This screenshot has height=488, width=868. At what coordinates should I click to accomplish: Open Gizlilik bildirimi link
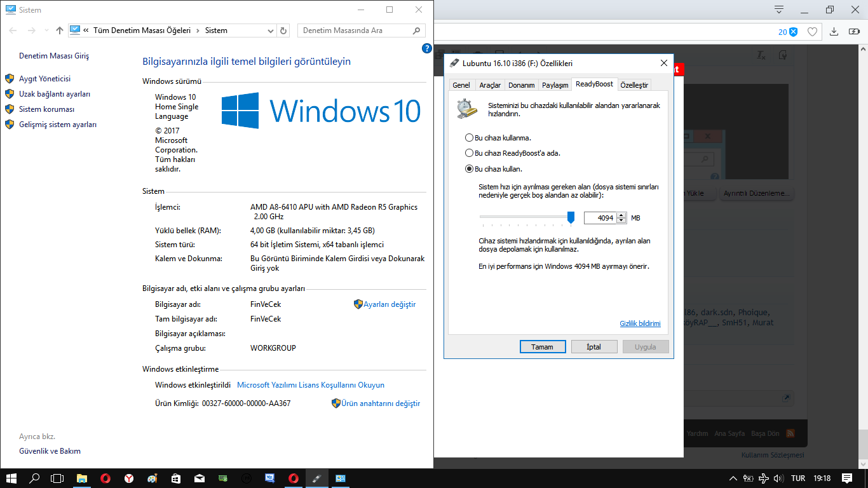coord(640,323)
